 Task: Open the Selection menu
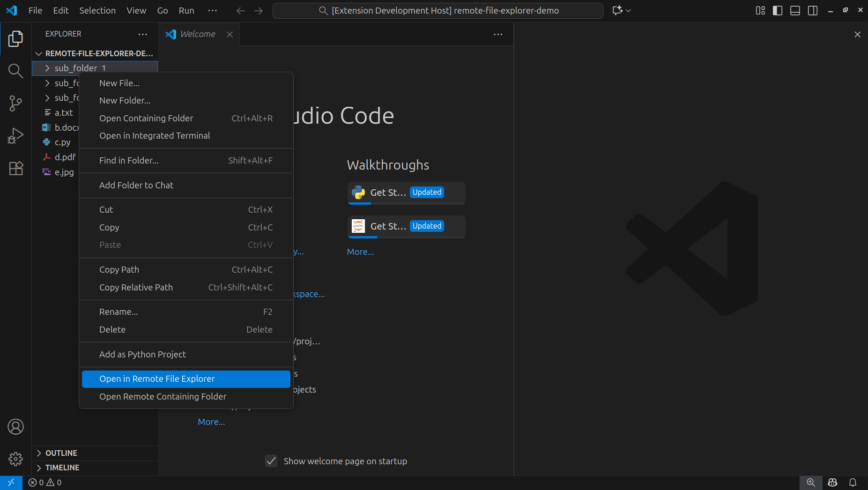(97, 10)
